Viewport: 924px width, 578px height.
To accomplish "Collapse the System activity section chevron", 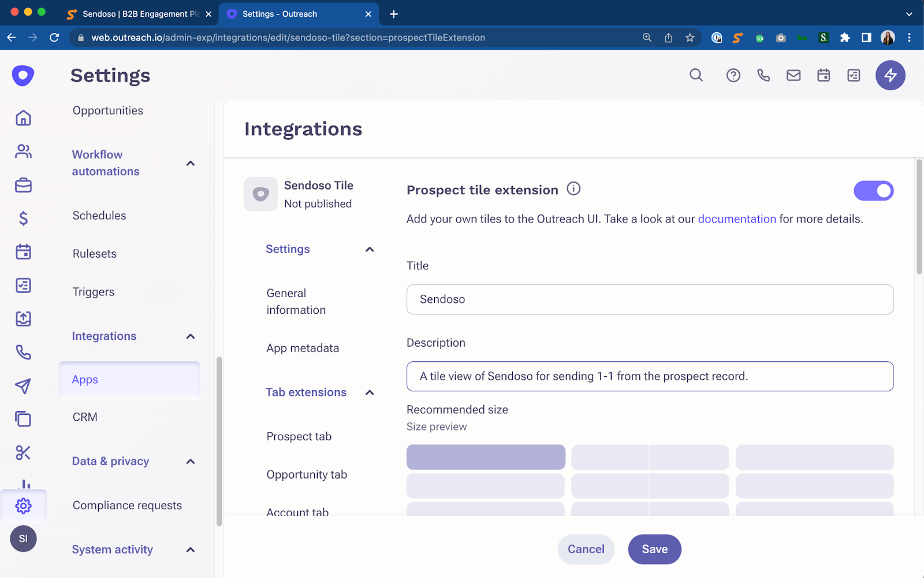I will coord(191,550).
